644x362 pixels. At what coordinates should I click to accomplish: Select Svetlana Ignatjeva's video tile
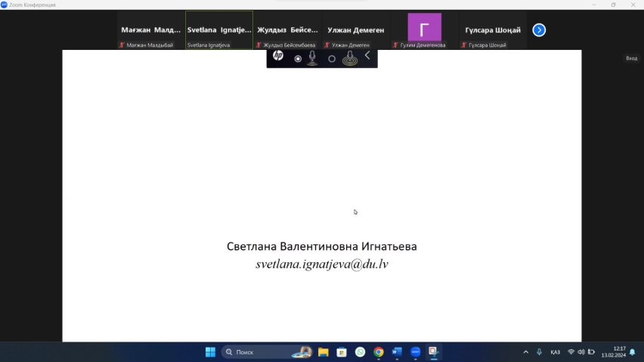[219, 30]
